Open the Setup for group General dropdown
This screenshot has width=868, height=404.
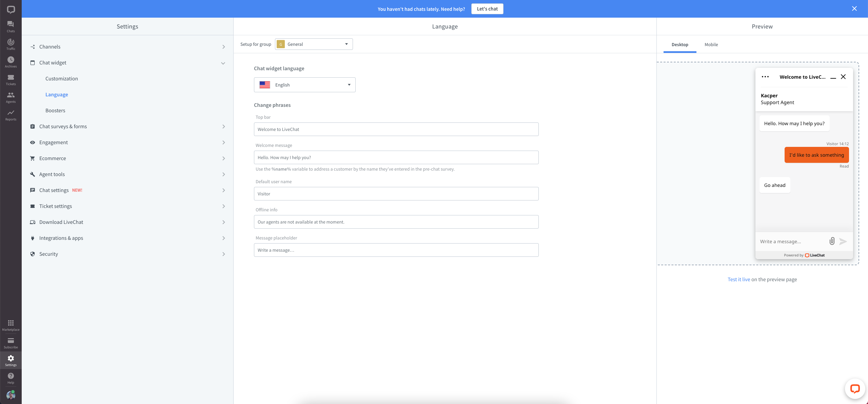point(314,44)
